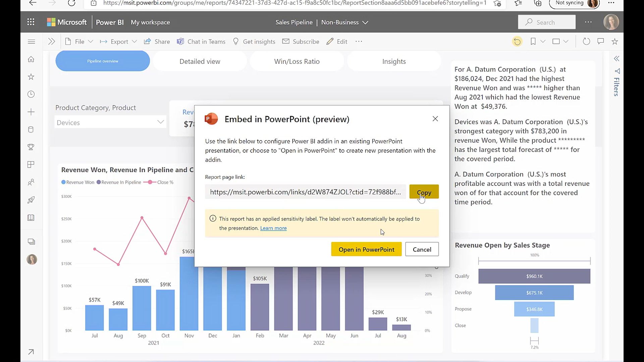Click the browser back arrow
This screenshot has width=644, height=362.
click(x=33, y=3)
